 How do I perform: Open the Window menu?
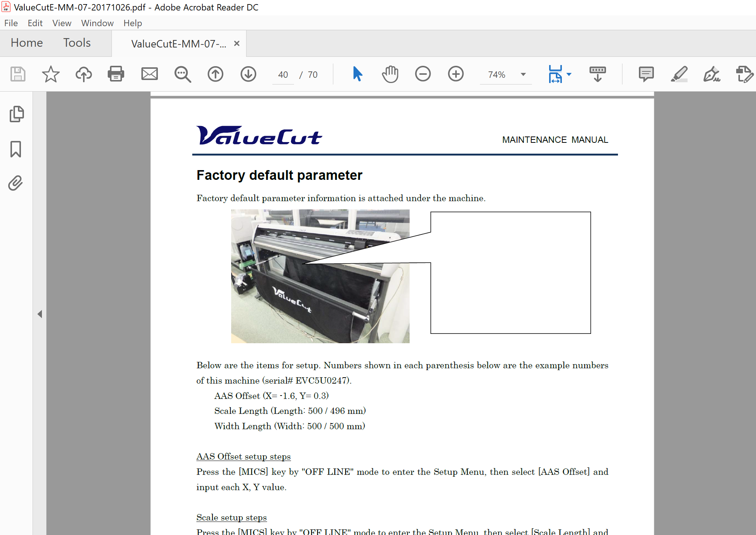coord(97,23)
